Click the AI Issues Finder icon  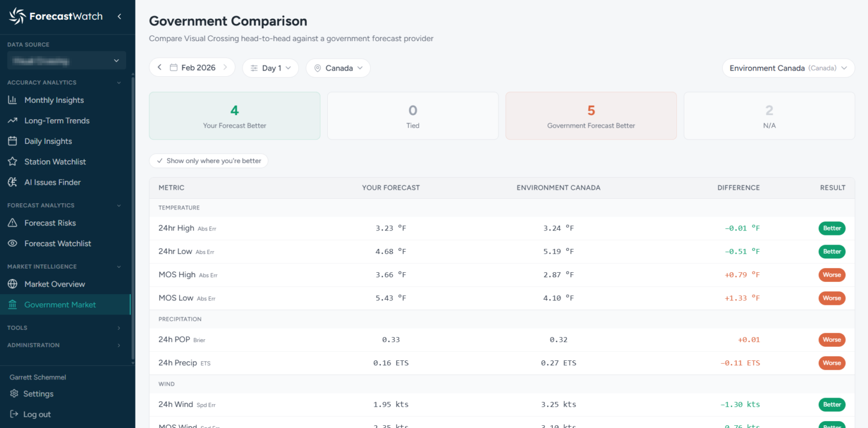tap(12, 182)
